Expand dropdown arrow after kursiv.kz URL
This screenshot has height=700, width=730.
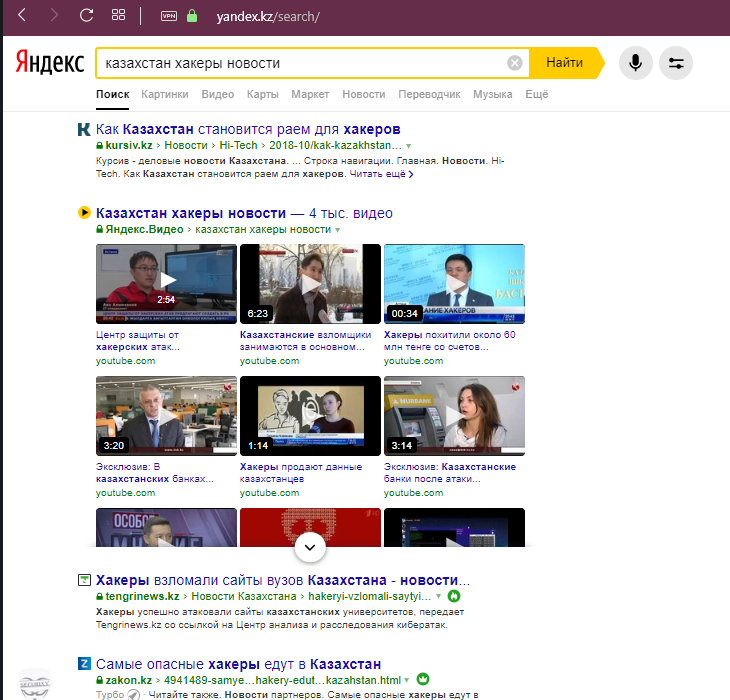408,146
